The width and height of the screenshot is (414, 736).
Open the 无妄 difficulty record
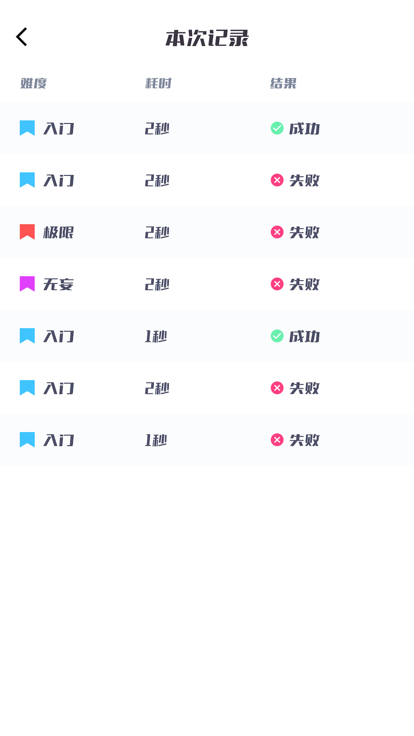click(207, 284)
